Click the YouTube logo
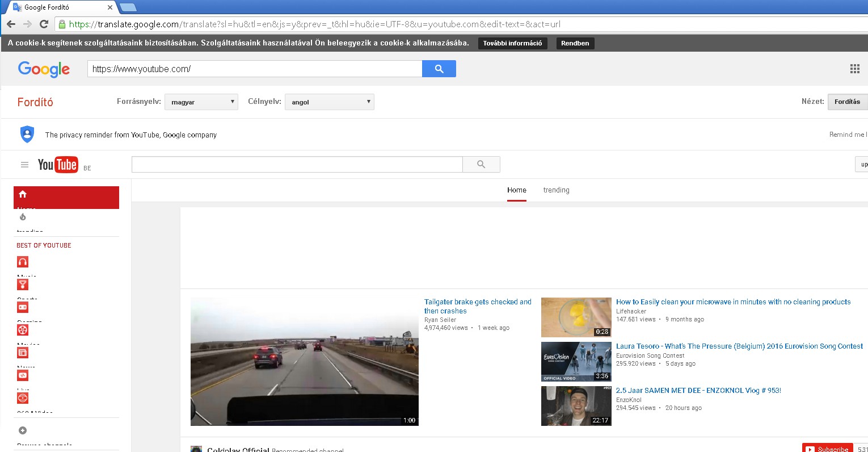Screen dimensions: 868x452 tap(57, 165)
